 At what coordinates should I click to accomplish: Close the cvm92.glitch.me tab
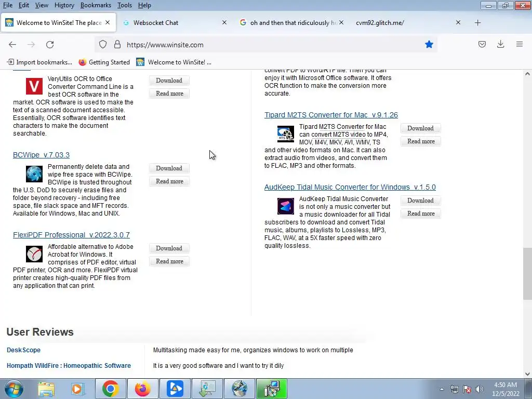[458, 23]
